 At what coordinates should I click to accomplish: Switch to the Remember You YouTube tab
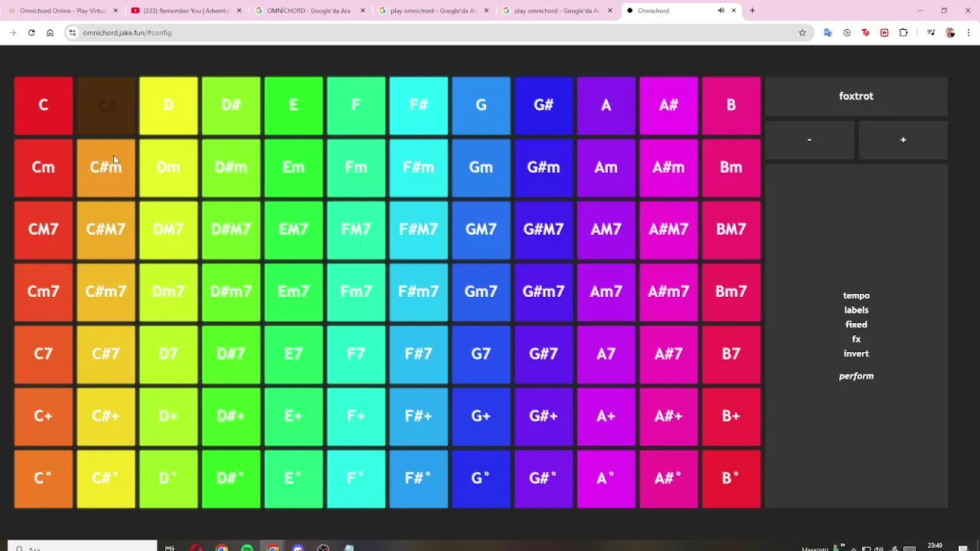coord(186,11)
